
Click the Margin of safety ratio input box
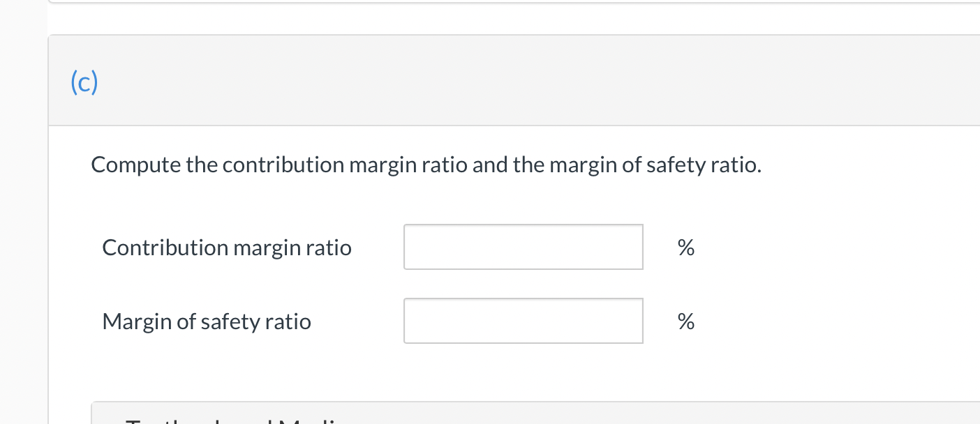523,321
